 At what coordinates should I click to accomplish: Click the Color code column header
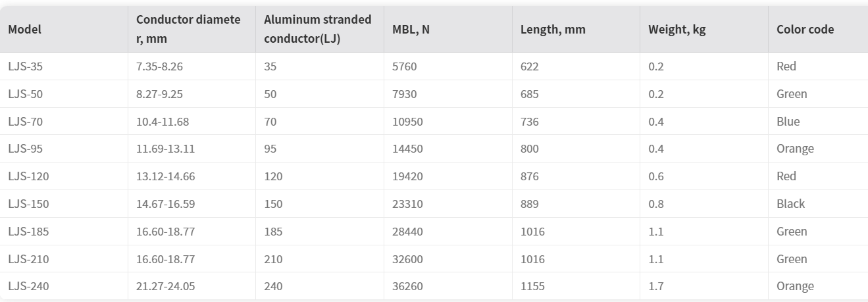click(805, 30)
